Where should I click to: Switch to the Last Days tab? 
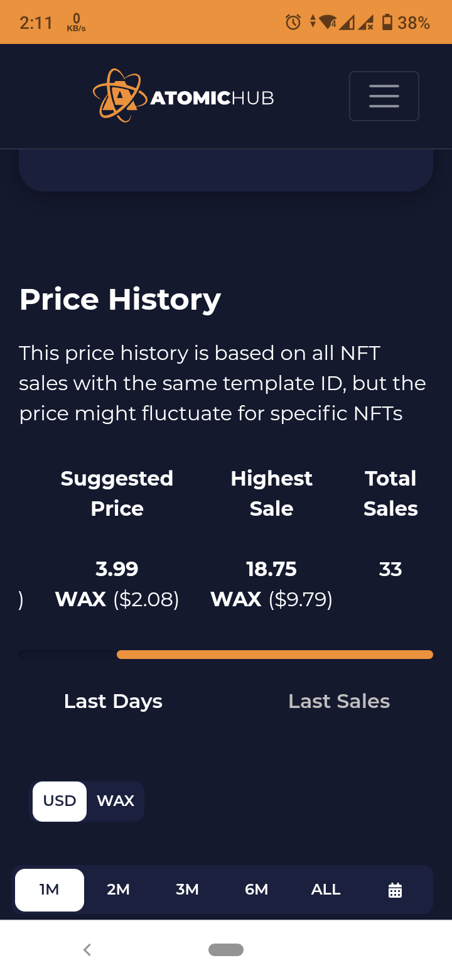tap(113, 701)
